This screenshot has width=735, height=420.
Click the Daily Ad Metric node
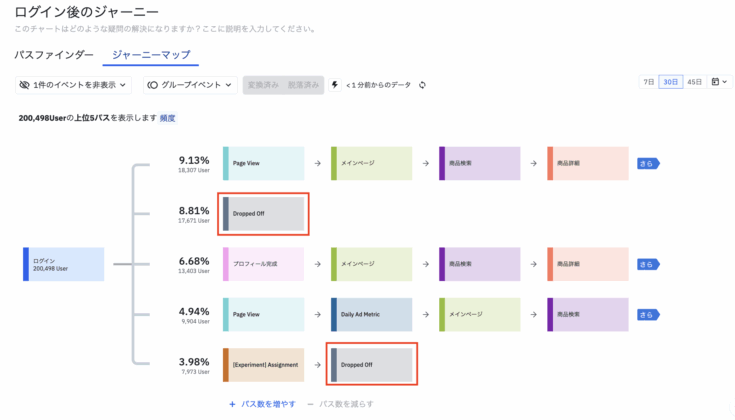click(x=372, y=315)
